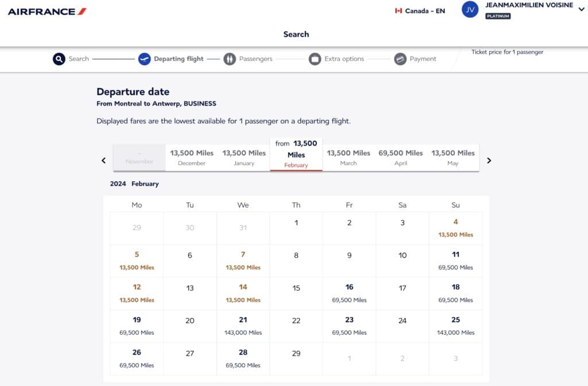Open the December month tab
588x386 pixels.
tap(191, 157)
